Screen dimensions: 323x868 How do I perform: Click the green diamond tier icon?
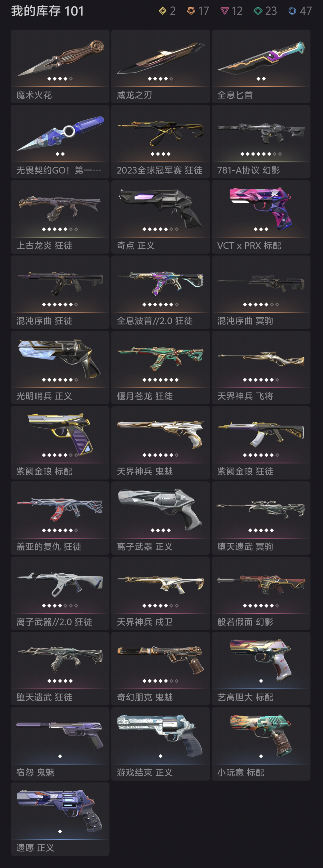tap(258, 11)
